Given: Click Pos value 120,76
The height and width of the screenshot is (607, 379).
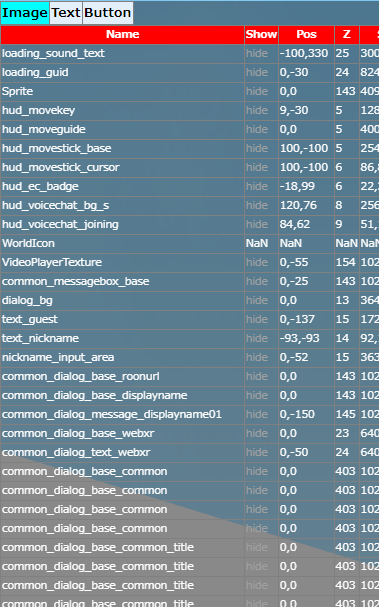Looking at the screenshot, I should (x=298, y=205).
